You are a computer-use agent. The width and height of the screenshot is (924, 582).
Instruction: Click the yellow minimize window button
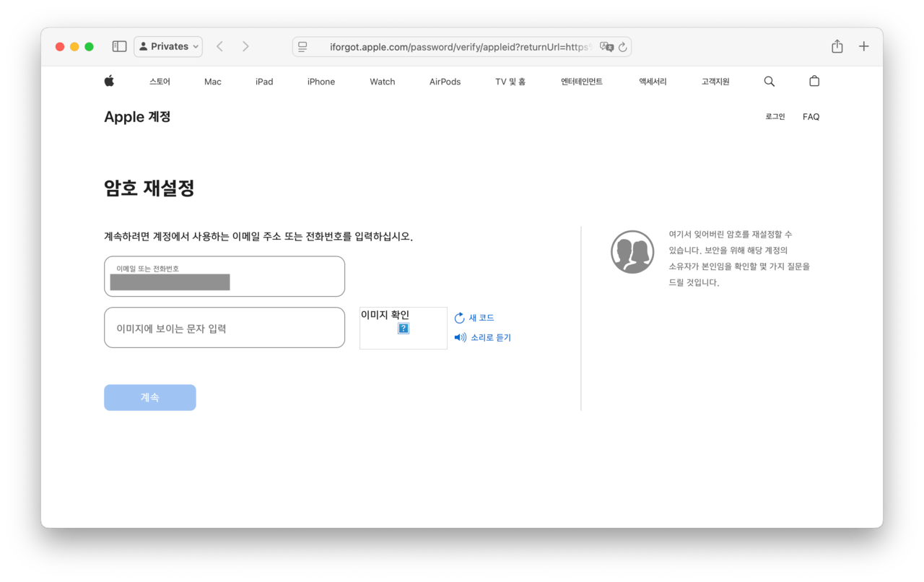click(x=74, y=46)
